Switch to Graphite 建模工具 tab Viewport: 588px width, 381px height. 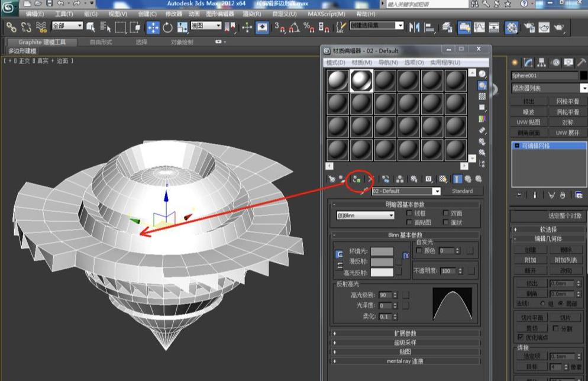tap(42, 42)
